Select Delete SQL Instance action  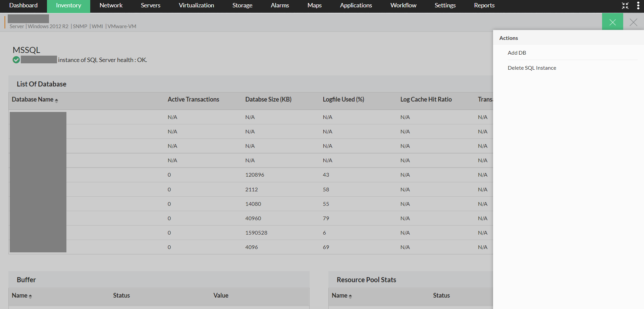coord(532,68)
